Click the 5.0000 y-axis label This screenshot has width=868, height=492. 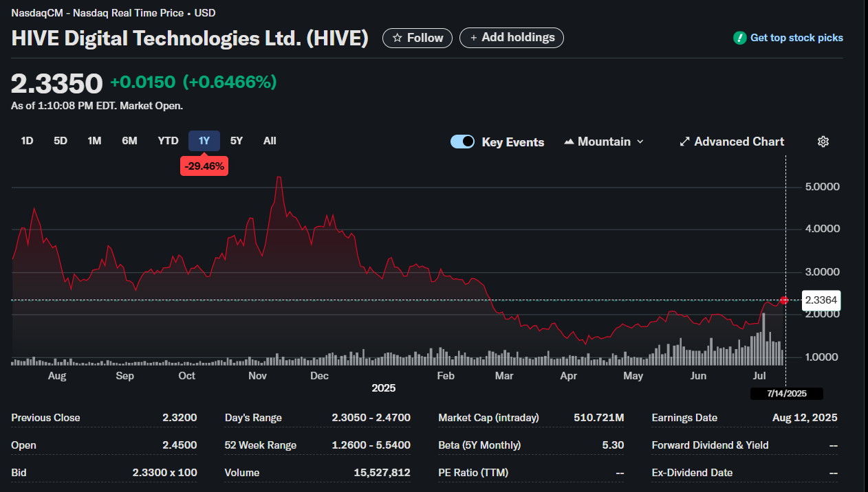click(822, 187)
